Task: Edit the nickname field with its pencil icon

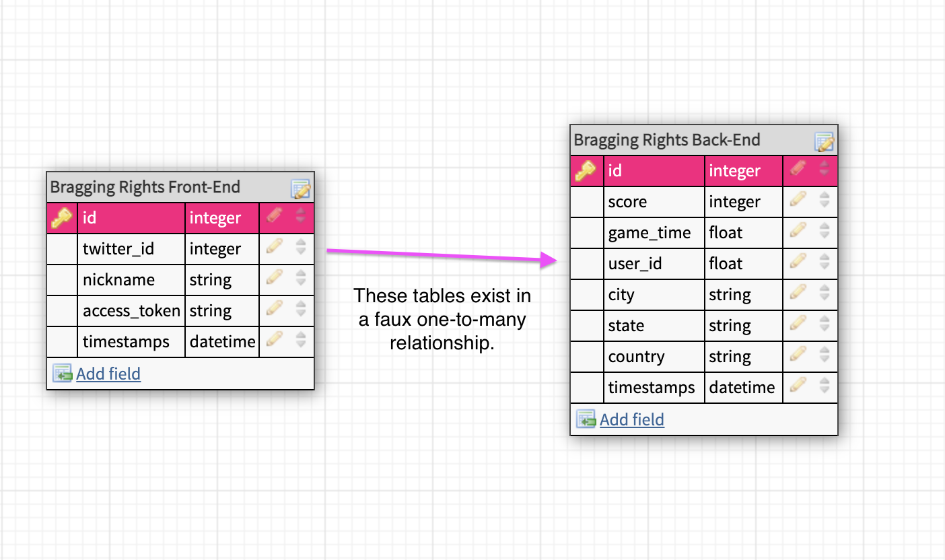Action: pos(274,277)
